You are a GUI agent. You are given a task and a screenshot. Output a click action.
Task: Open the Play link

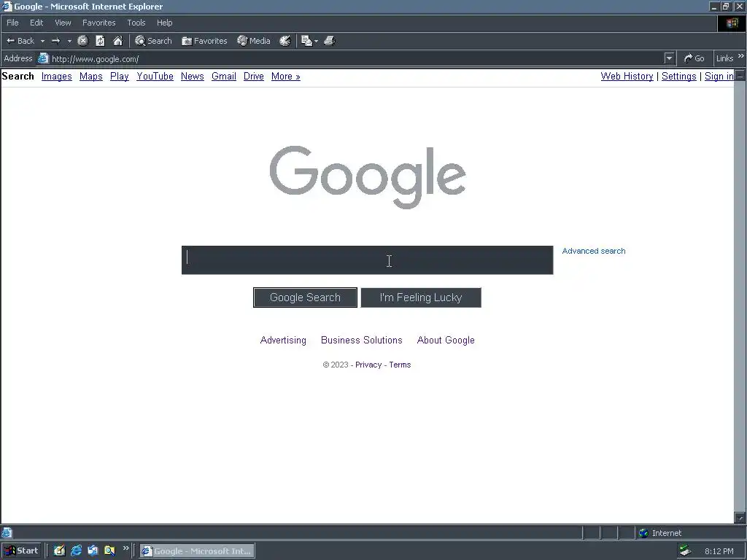click(120, 76)
